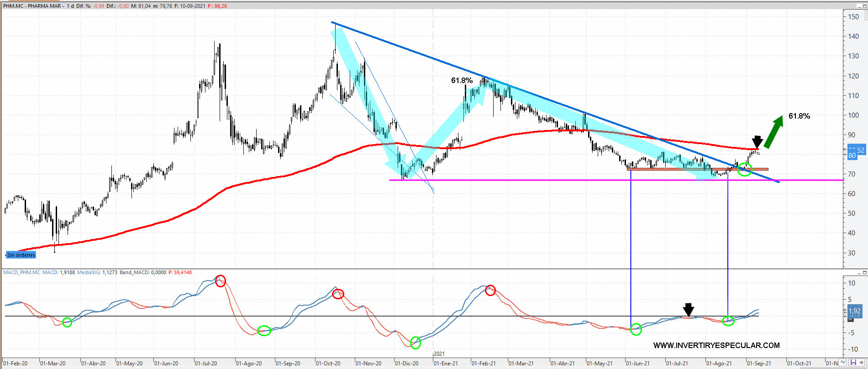Click the black down arrow above the latest candles
The width and height of the screenshot is (868, 369).
[x=757, y=142]
